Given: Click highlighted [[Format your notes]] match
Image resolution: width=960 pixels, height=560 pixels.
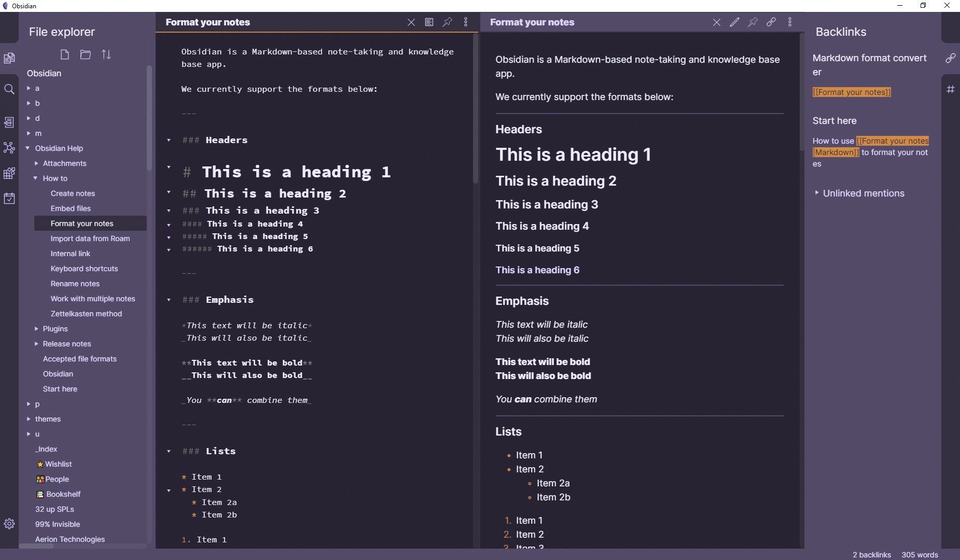Looking at the screenshot, I should (852, 92).
